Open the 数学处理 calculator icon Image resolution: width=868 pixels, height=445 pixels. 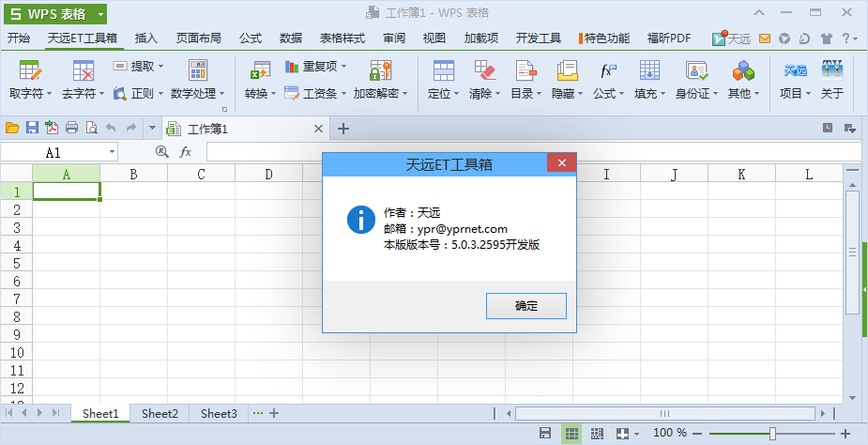pyautogui.click(x=198, y=70)
